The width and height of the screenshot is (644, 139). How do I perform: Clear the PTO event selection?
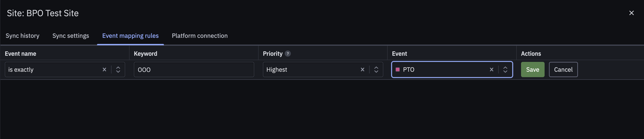(491, 70)
